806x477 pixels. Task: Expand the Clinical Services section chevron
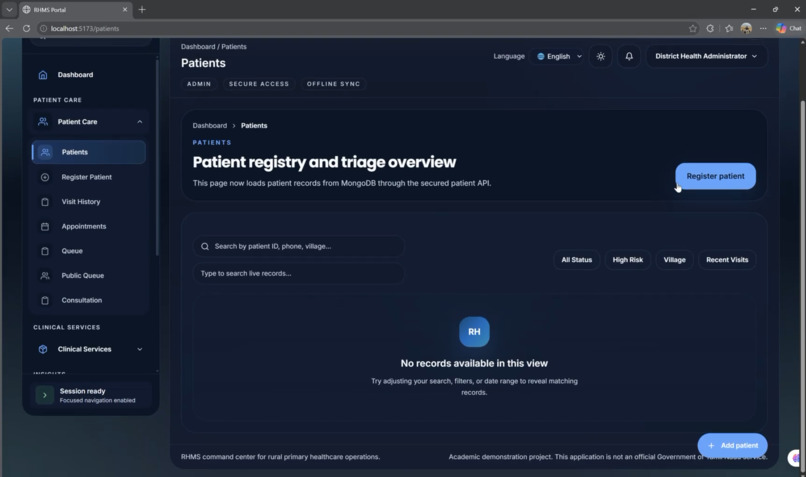(x=139, y=350)
